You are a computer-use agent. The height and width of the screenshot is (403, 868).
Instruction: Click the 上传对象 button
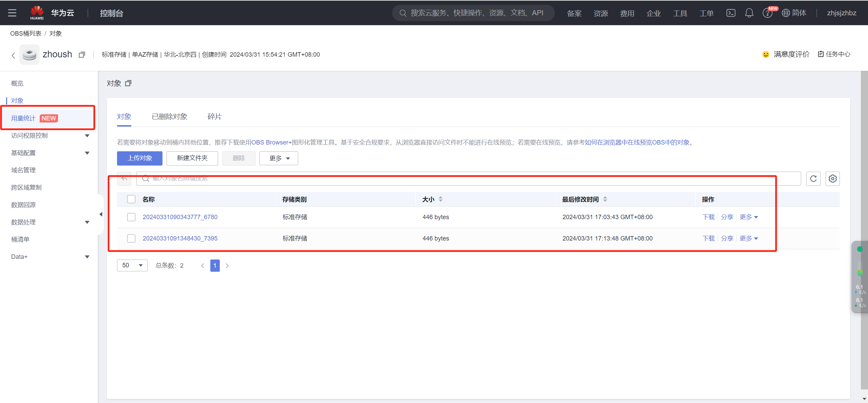point(139,158)
